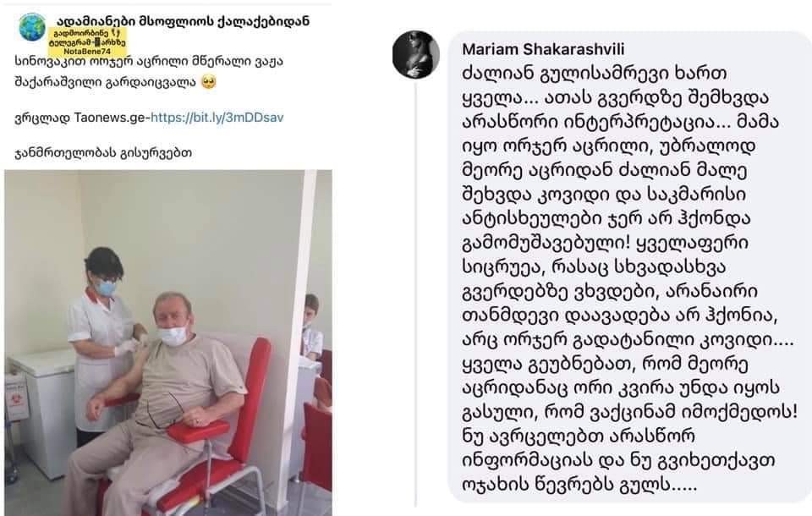The image size is (812, 516).
Task: Open the ადამიანები მსოფლიოს ქალაქებიდან page name
Action: [x=183, y=21]
